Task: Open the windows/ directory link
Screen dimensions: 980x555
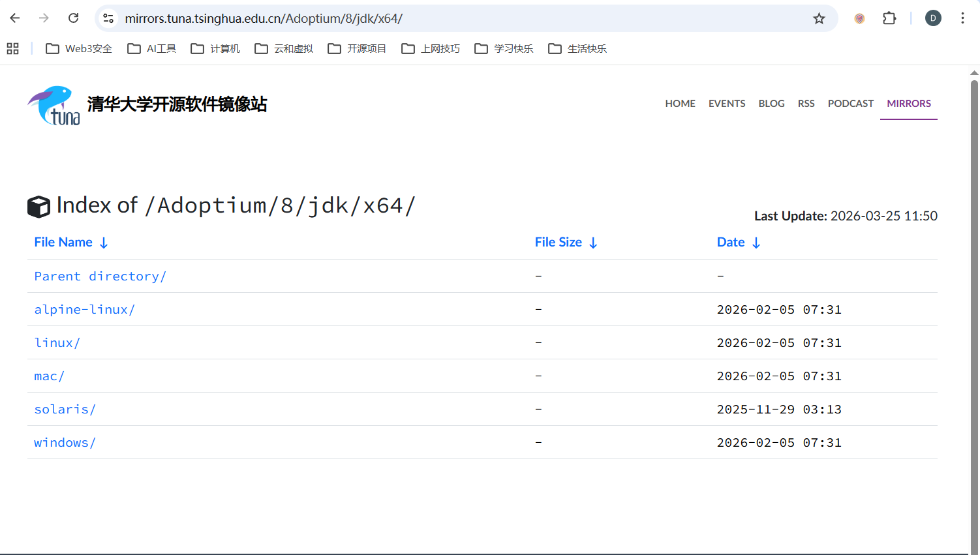Action: pyautogui.click(x=65, y=443)
